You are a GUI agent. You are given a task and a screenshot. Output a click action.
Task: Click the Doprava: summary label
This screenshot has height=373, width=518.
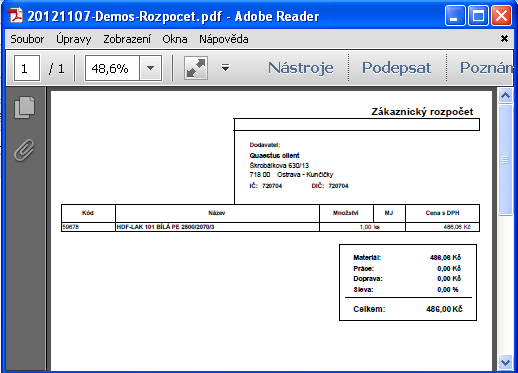[368, 279]
